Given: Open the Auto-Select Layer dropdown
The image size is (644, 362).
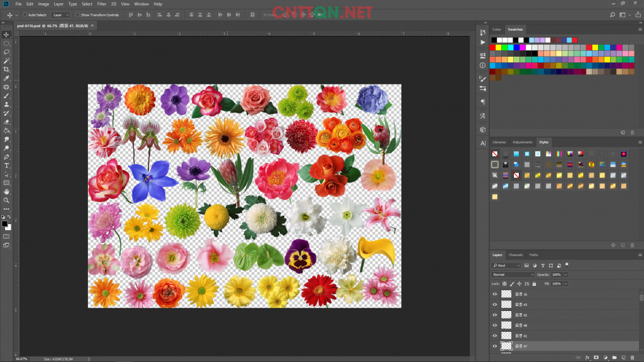Looking at the screenshot, I should (60, 15).
